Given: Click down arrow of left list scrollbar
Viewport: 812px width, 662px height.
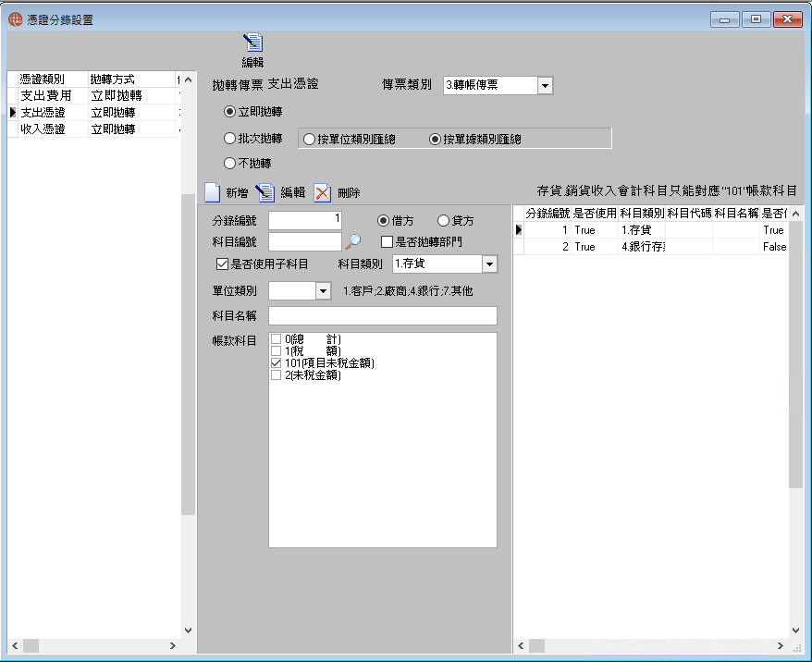Looking at the screenshot, I should 188,630.
